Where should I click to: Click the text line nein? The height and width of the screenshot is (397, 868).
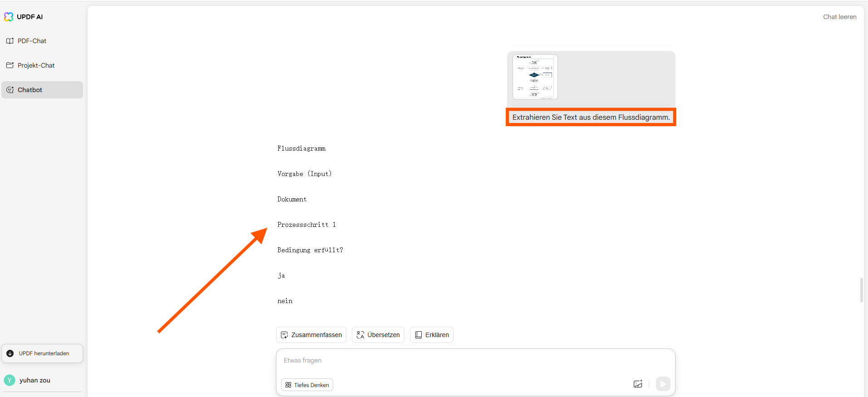pos(285,301)
